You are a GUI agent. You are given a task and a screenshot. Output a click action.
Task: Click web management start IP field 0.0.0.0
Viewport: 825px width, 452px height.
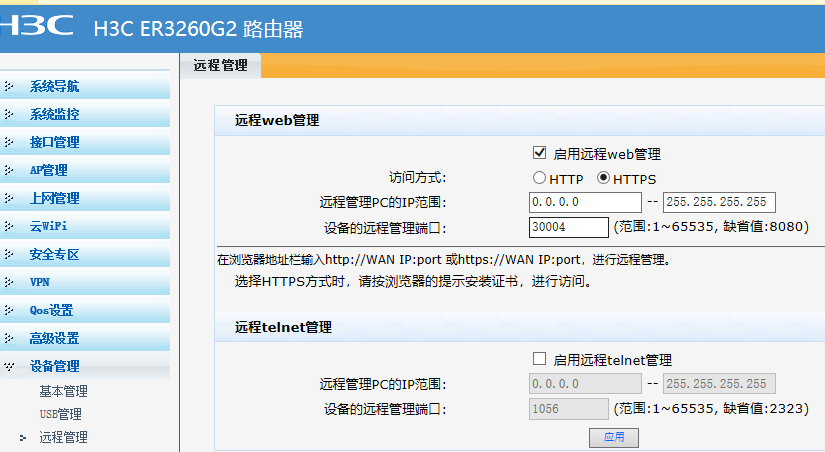(x=585, y=202)
